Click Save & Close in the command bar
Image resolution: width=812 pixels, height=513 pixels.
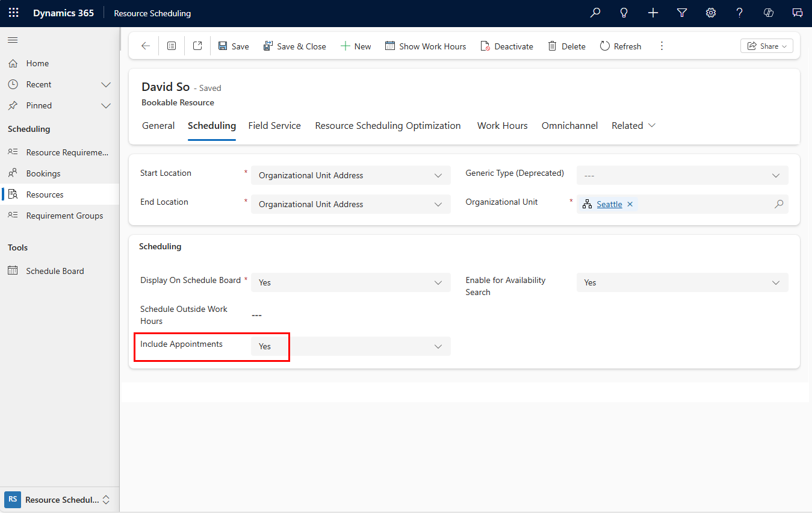click(295, 46)
